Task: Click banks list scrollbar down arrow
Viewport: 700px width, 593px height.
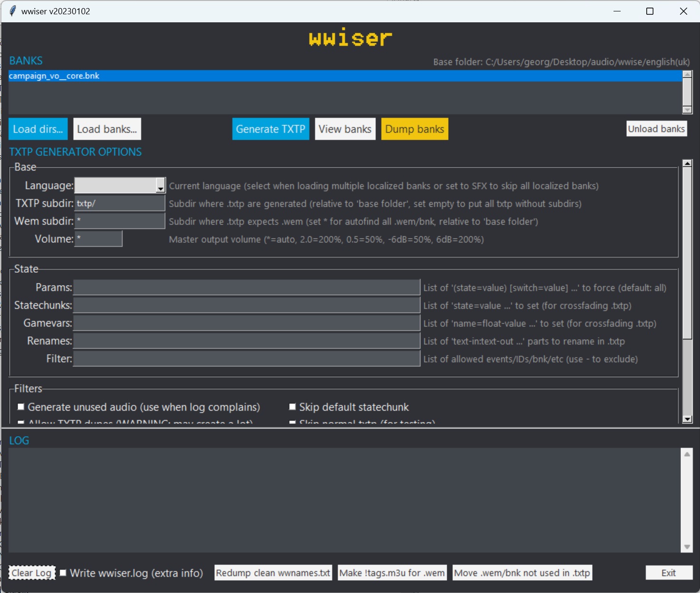Action: tap(687, 110)
